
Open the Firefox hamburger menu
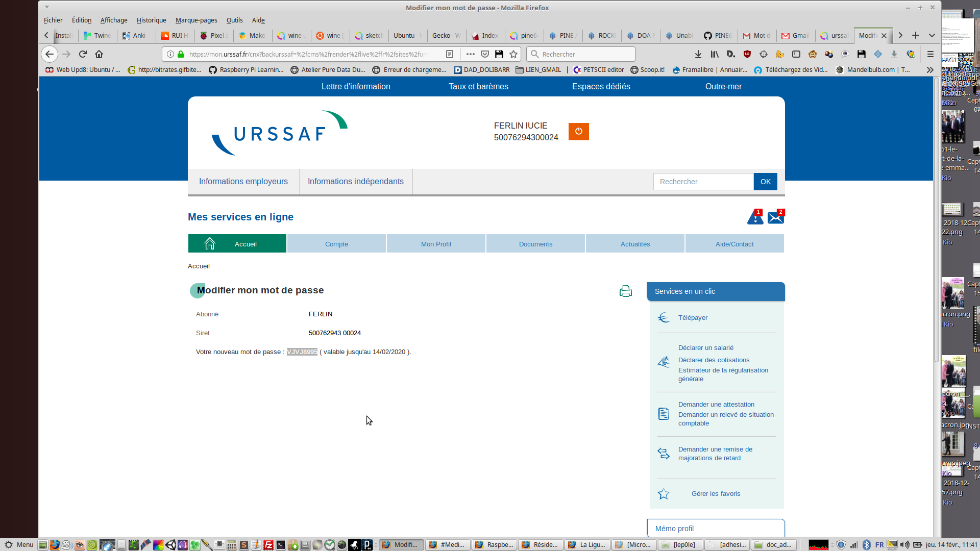(930, 54)
